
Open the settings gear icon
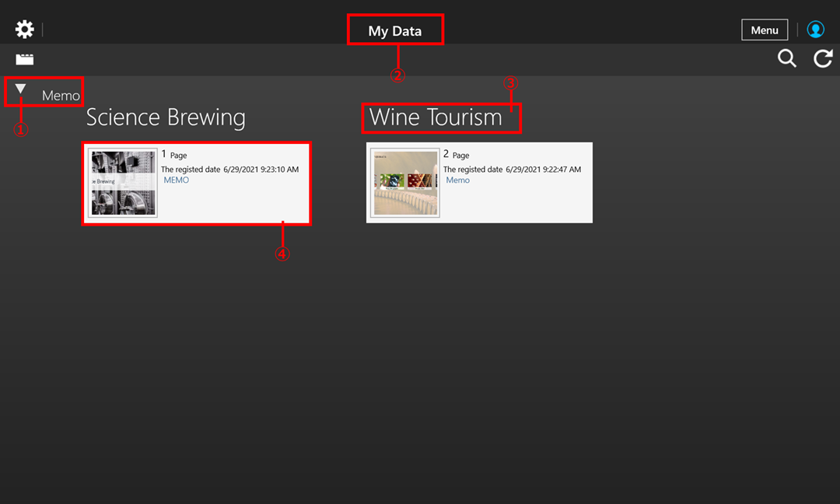[24, 29]
